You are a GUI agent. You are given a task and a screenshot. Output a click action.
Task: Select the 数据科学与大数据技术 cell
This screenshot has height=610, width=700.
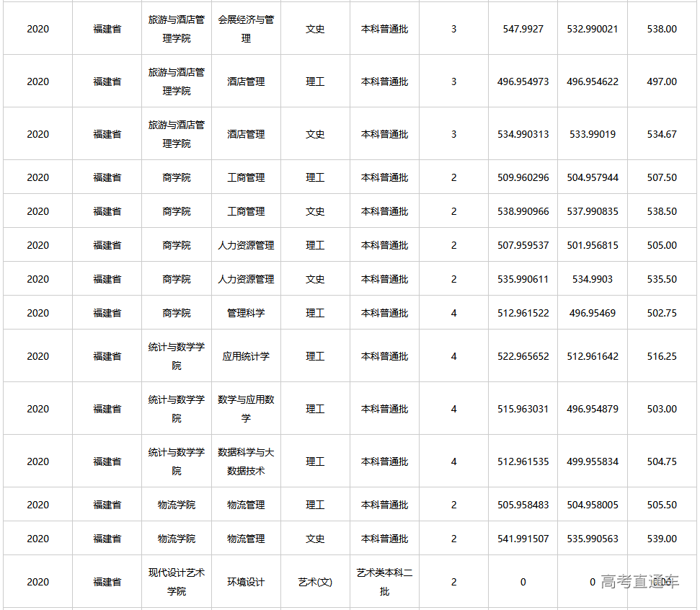pos(246,461)
